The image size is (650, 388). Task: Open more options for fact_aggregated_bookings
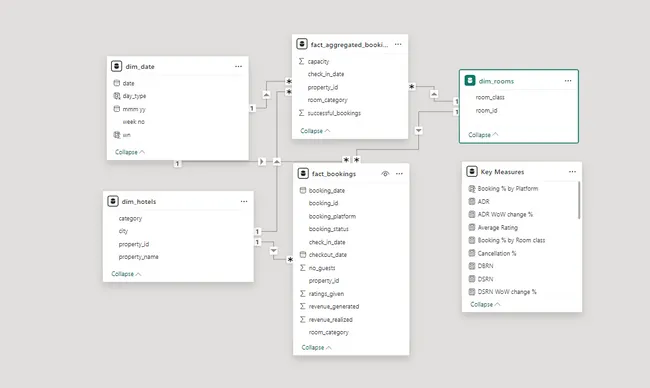click(x=398, y=44)
